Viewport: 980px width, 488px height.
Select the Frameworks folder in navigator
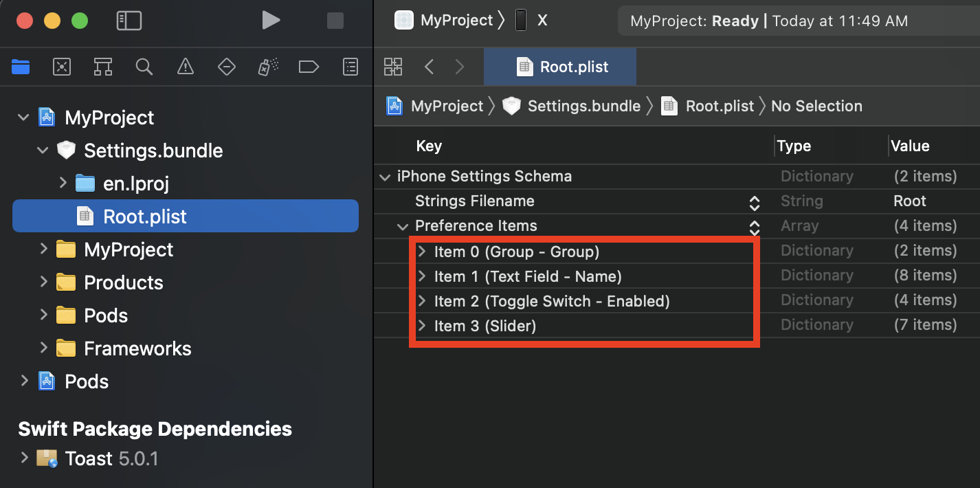(x=137, y=348)
